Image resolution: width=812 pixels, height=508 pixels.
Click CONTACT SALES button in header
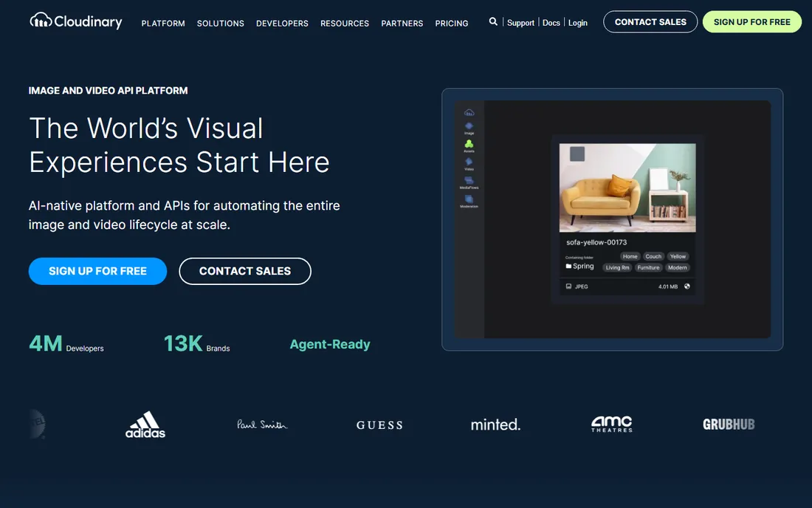click(x=650, y=21)
